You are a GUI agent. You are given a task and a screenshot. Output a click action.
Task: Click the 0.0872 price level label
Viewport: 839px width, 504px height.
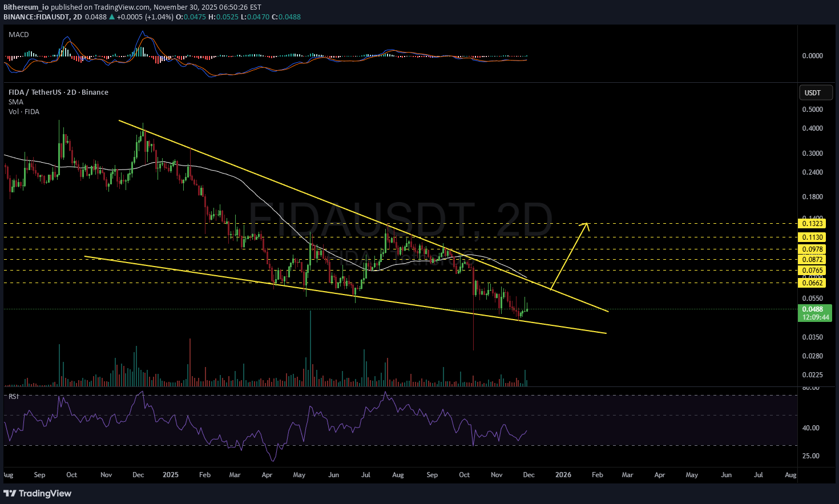point(812,260)
